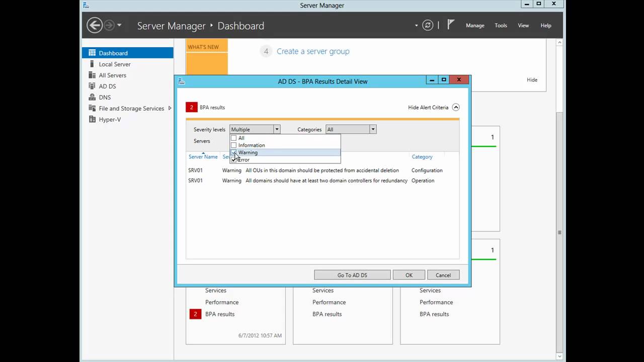Click Server Manager title bar app icon
644x362 pixels.
click(x=86, y=5)
